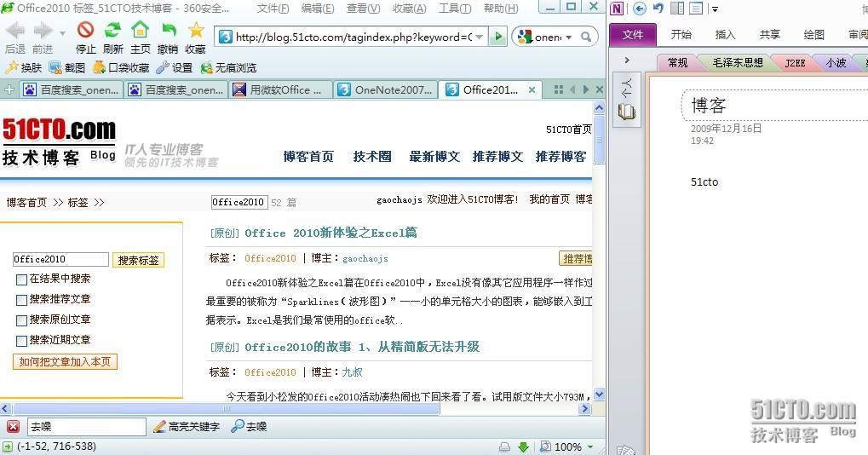
Task: Open 文件(F) menu in browser
Action: tap(273, 9)
